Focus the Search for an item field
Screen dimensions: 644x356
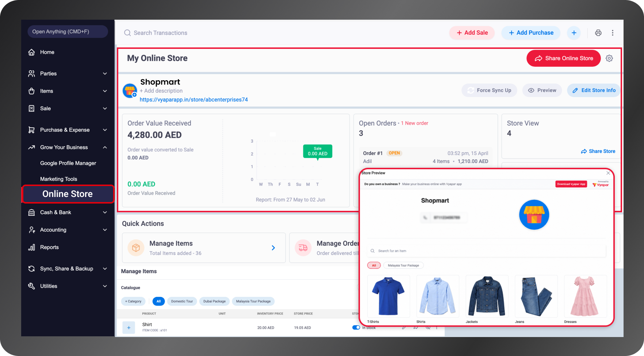486,251
